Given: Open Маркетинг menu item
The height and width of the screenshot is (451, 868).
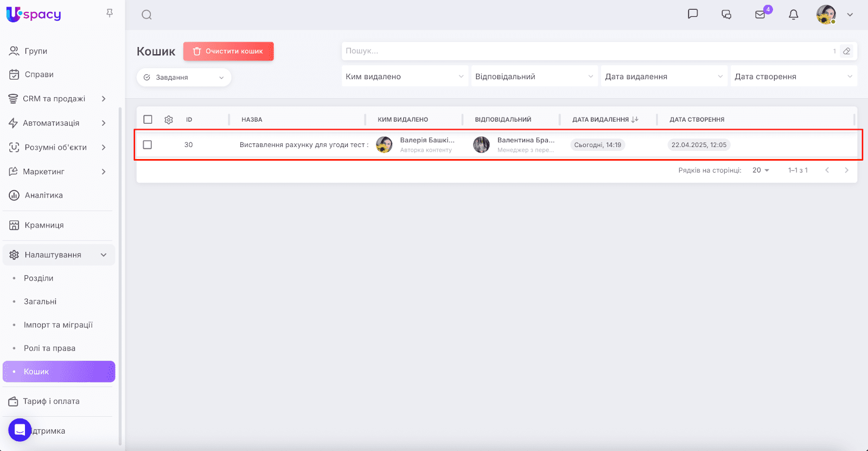Looking at the screenshot, I should [x=43, y=171].
